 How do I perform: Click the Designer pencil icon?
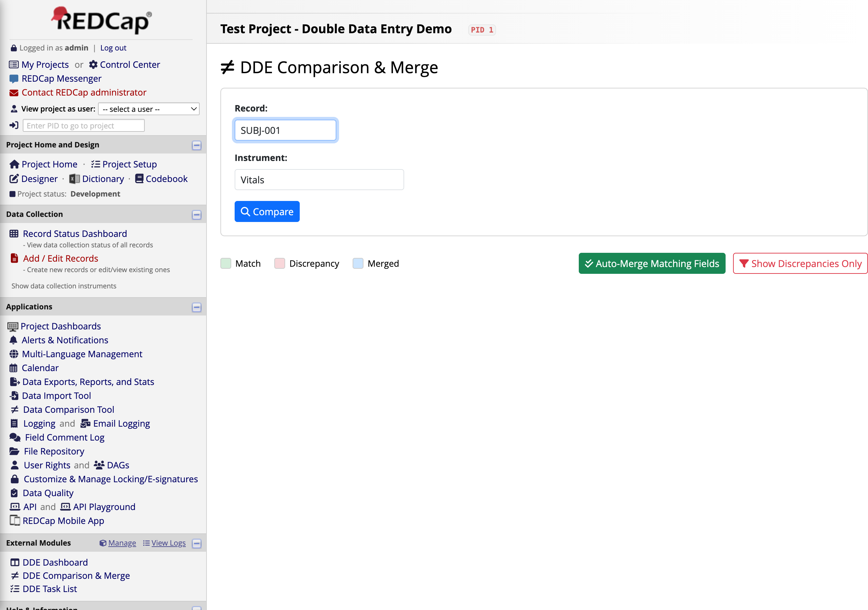point(14,179)
